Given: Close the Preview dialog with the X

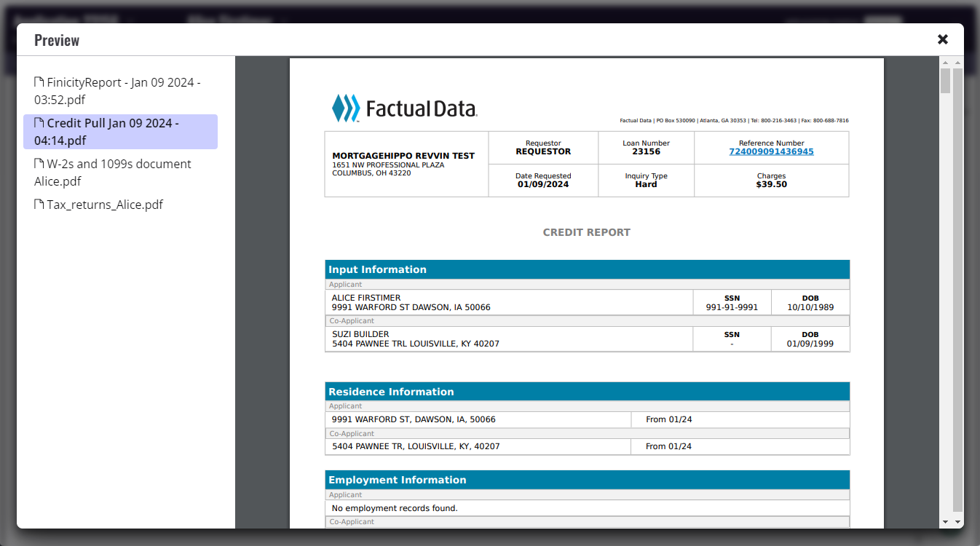Looking at the screenshot, I should (x=943, y=39).
